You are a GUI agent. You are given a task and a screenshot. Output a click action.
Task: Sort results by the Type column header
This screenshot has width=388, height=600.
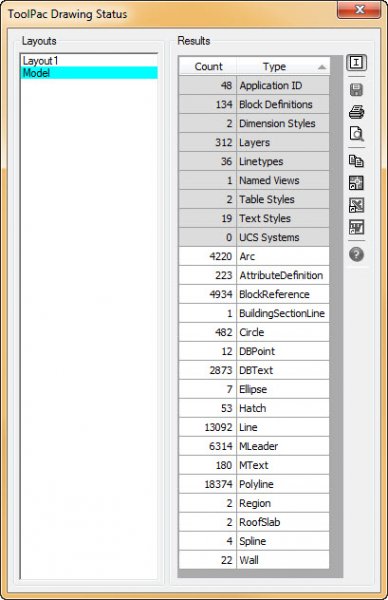point(283,67)
